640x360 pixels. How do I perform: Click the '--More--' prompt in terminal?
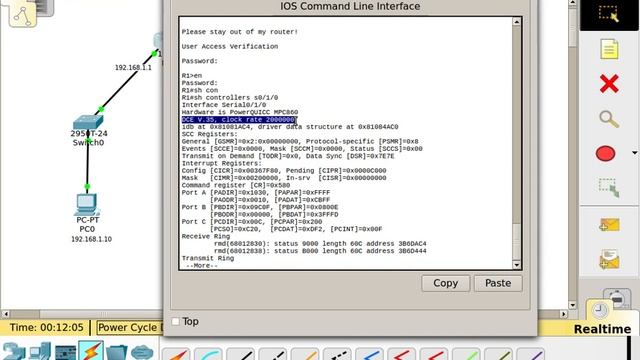pos(202,266)
